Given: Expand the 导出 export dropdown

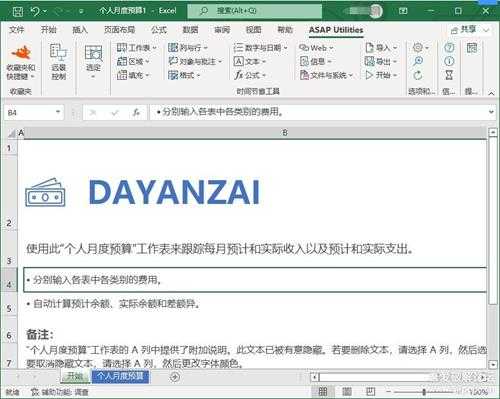Looking at the screenshot, I should [381, 62].
